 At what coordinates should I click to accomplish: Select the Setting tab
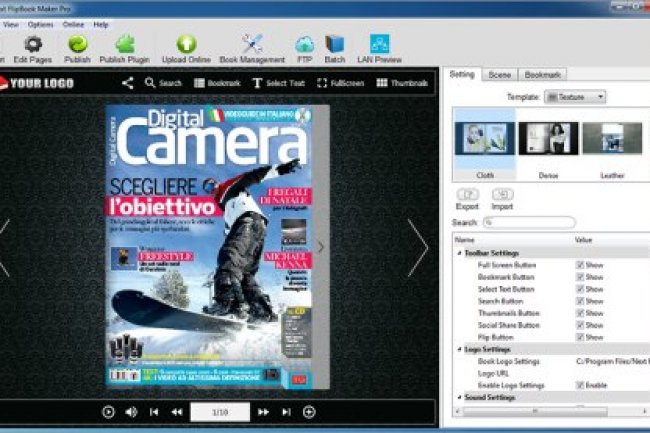462,74
